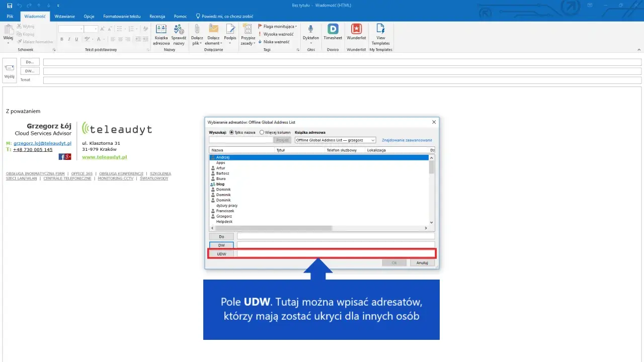The height and width of the screenshot is (362, 644).
Task: Expand Tagi group dialog launcher
Action: point(297,50)
